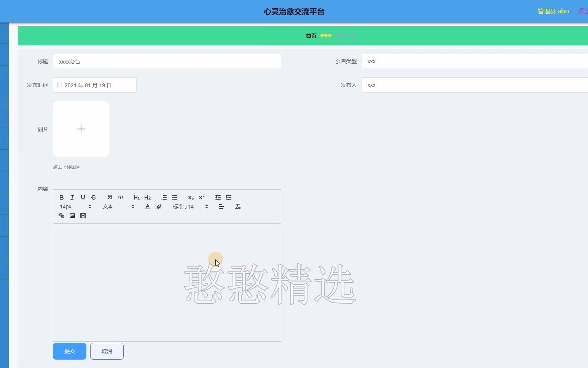Image resolution: width=588 pixels, height=368 pixels.
Task: Click the 发布人 input field
Action: (x=475, y=85)
